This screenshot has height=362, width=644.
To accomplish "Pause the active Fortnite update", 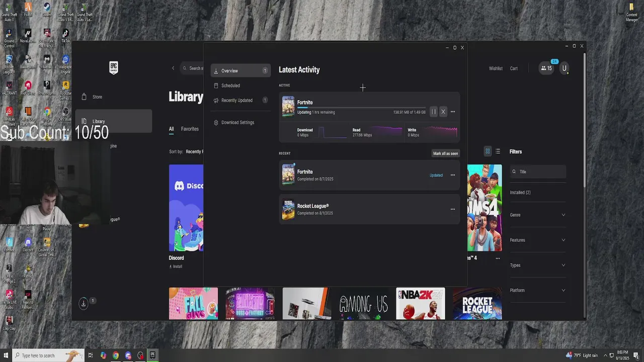I will [434, 112].
